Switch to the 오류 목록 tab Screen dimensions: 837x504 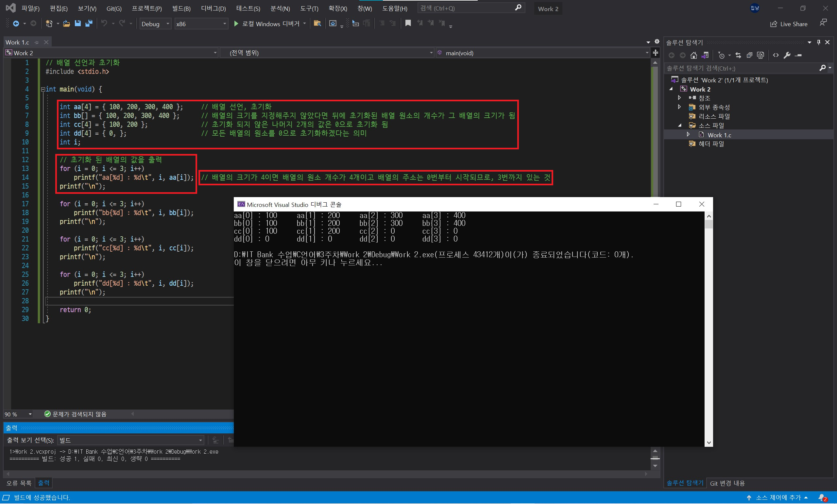(x=19, y=483)
